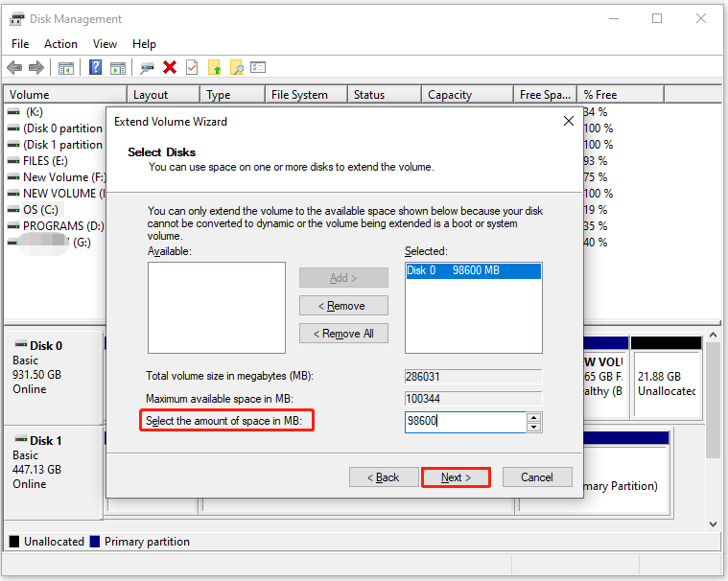Viewport: 728px width, 581px height.
Task: Click scroll up arrow in disk pane
Action: click(x=714, y=335)
